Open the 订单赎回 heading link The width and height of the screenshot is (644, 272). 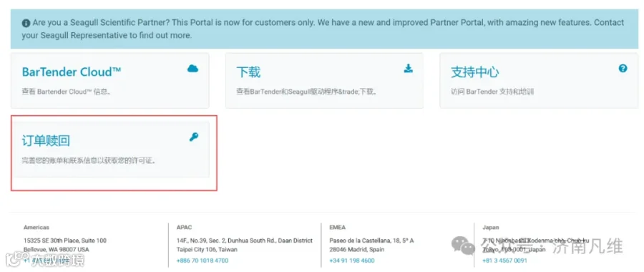(46, 141)
